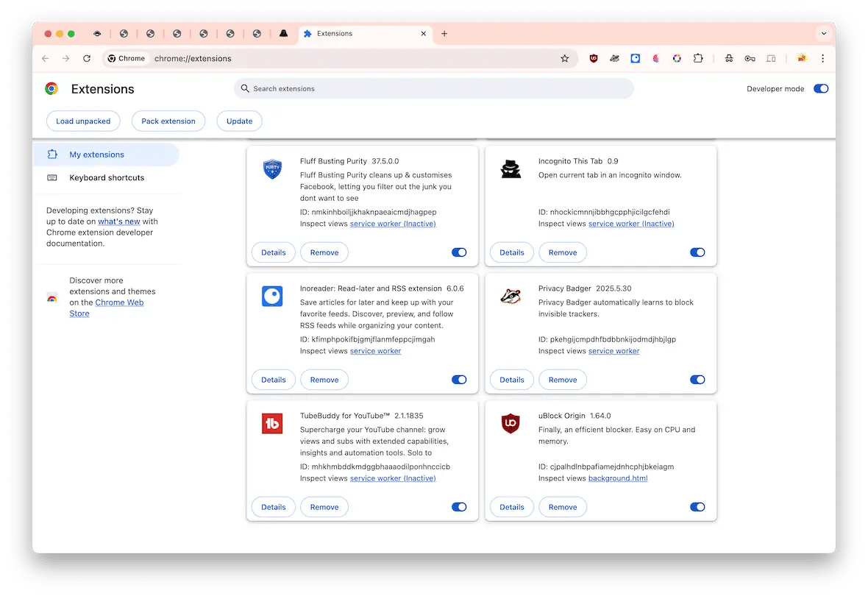Viewport: 868px width, 596px height.
Task: Click the Search extensions field
Action: click(x=434, y=88)
